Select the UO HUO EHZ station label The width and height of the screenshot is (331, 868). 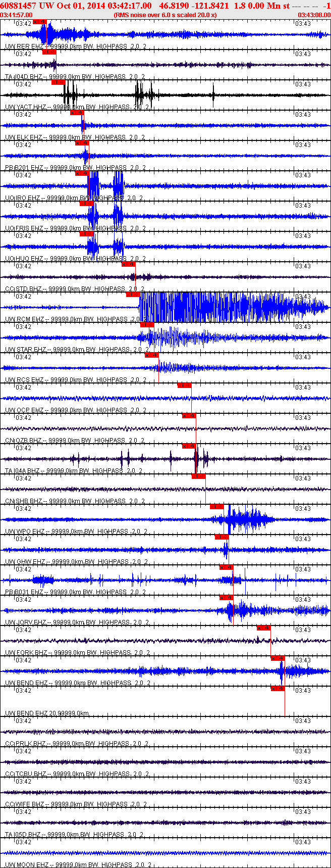(75, 258)
